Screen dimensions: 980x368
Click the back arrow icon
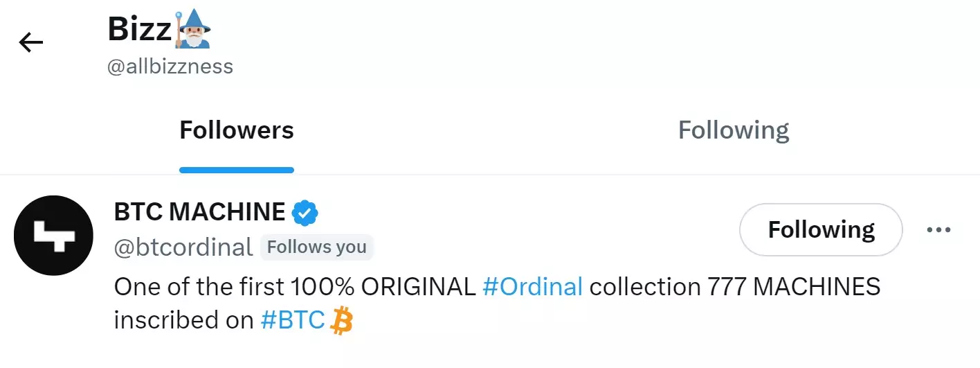point(31,43)
